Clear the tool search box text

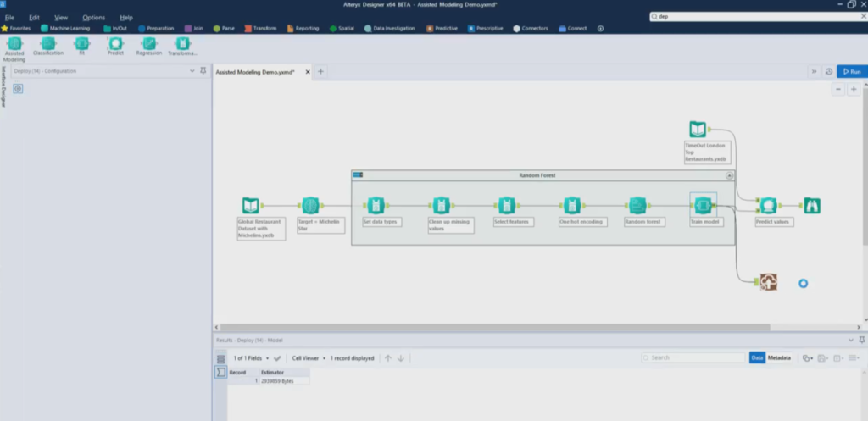click(863, 17)
